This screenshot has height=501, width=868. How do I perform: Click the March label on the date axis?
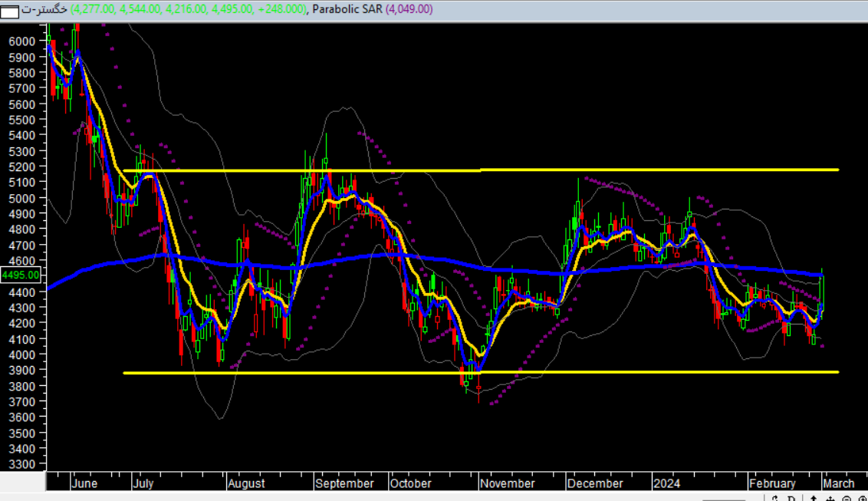point(839,483)
